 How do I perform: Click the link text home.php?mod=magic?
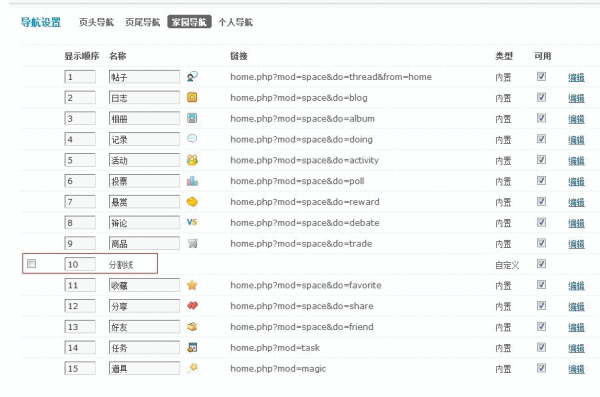(278, 368)
